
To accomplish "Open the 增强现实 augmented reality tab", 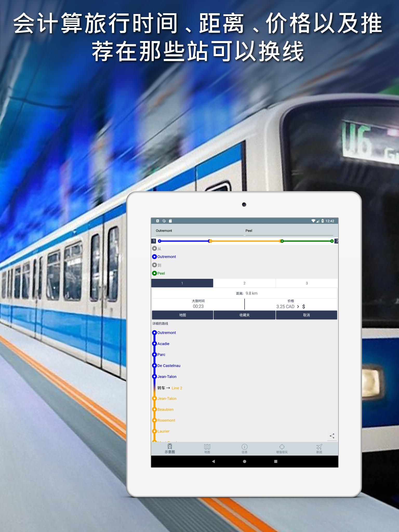I will click(282, 449).
